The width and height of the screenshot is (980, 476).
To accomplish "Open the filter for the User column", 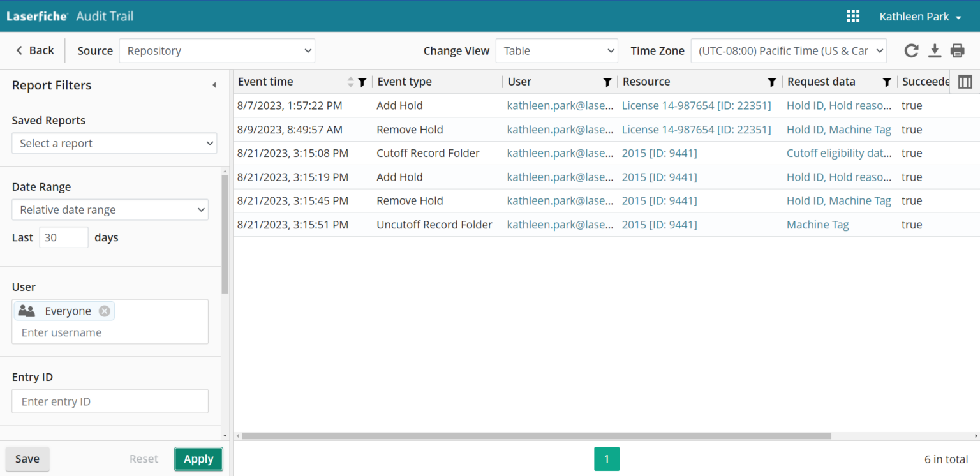I will tap(607, 82).
